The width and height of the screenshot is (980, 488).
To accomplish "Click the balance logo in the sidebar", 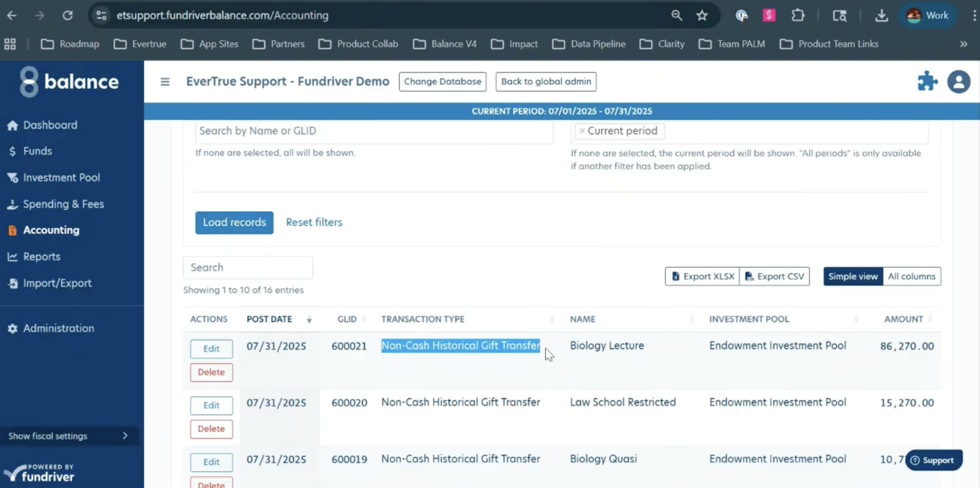I will coord(70,82).
